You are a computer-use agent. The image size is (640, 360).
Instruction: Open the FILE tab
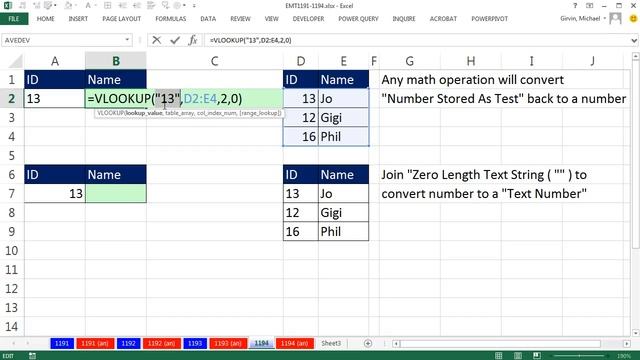[x=14, y=19]
